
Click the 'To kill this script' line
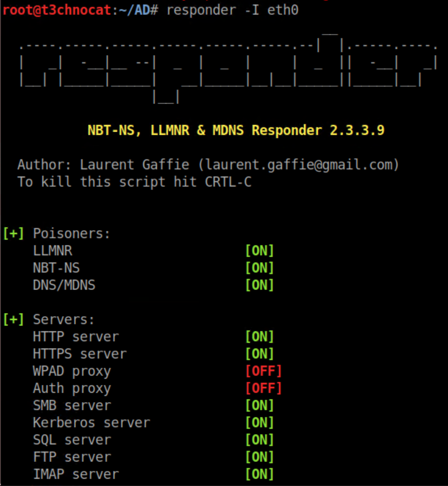[x=134, y=182]
